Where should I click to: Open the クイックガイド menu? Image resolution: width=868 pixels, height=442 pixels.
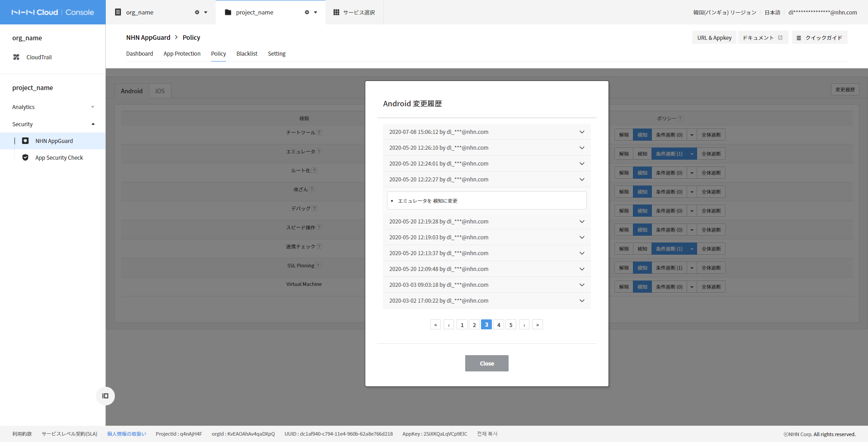[820, 38]
